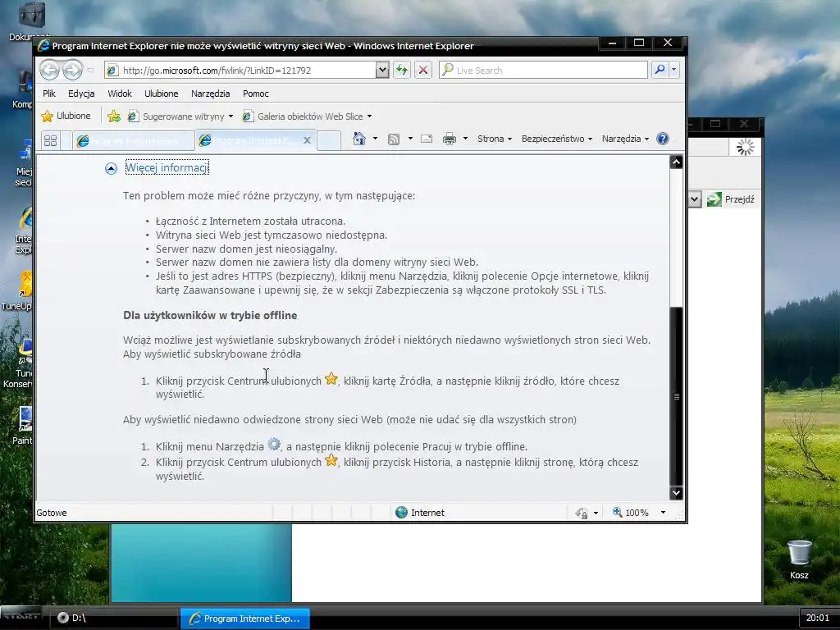
Task: Print the page with the printer icon
Action: [450, 139]
